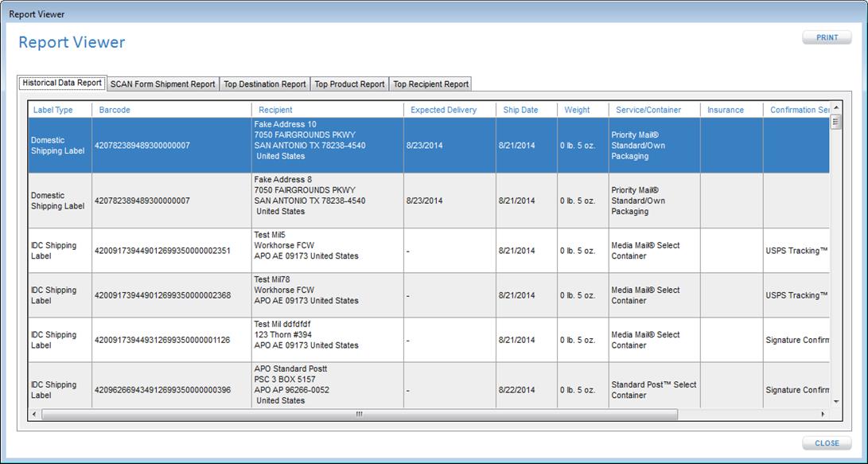Select the Test Mil78 recipient cell
The width and height of the screenshot is (868, 464).
coord(327,295)
